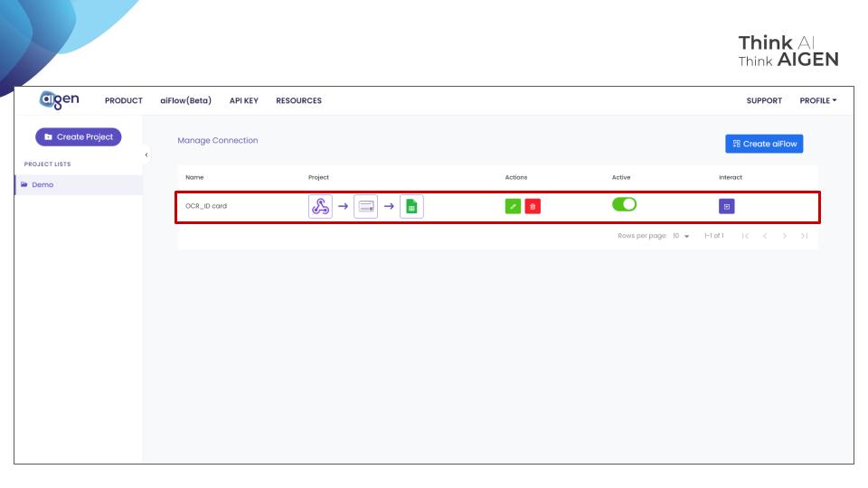Go to the last page of the table
The height and width of the screenshot is (488, 868).
[x=805, y=236]
